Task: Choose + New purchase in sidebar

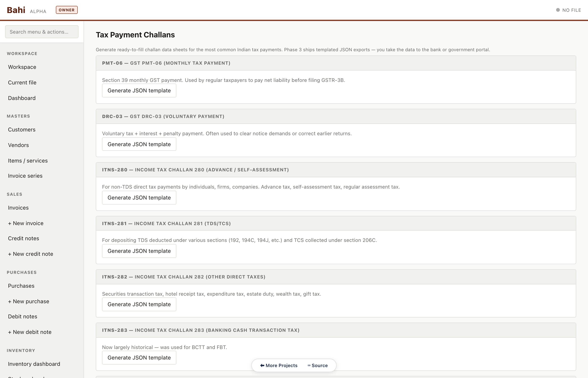Action: [x=29, y=301]
